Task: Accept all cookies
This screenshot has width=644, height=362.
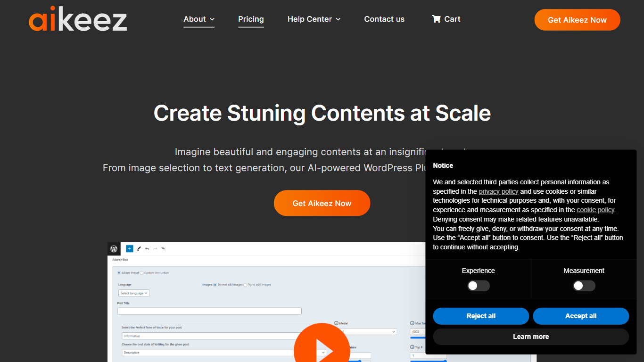Action: tap(581, 316)
